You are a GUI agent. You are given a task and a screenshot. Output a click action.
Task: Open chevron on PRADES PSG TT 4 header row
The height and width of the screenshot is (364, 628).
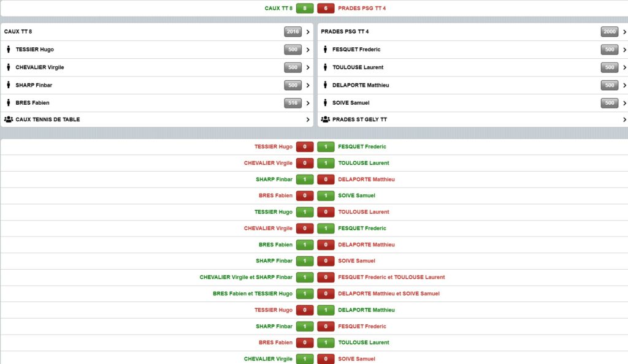coord(624,32)
